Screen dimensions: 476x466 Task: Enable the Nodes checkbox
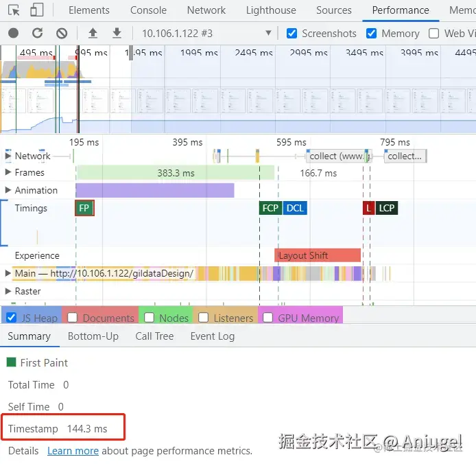(x=149, y=318)
